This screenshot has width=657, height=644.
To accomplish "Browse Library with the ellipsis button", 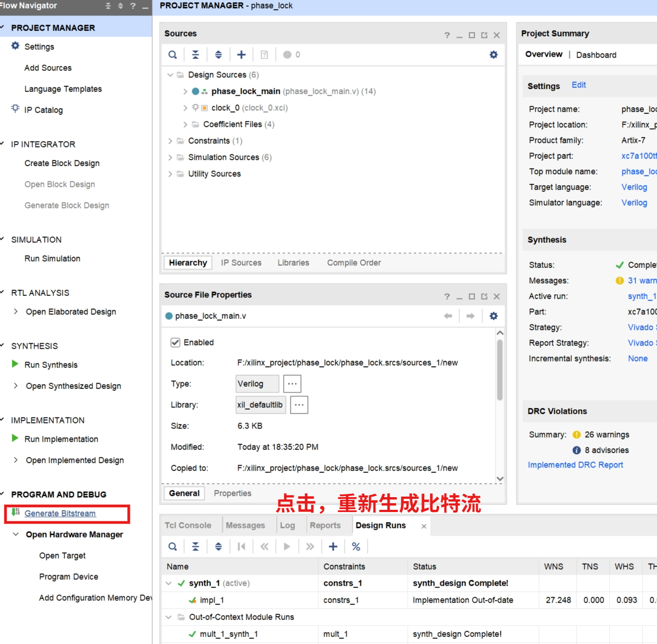I will pyautogui.click(x=299, y=405).
